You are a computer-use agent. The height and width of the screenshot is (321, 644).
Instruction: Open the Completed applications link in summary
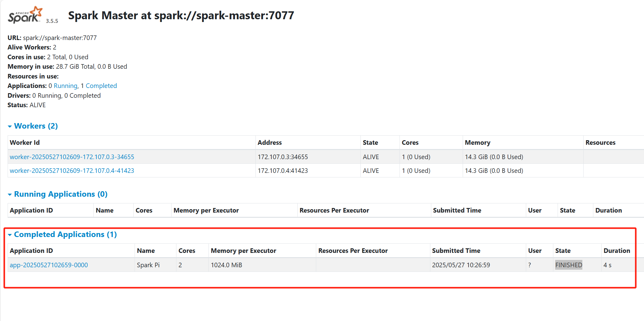click(101, 86)
